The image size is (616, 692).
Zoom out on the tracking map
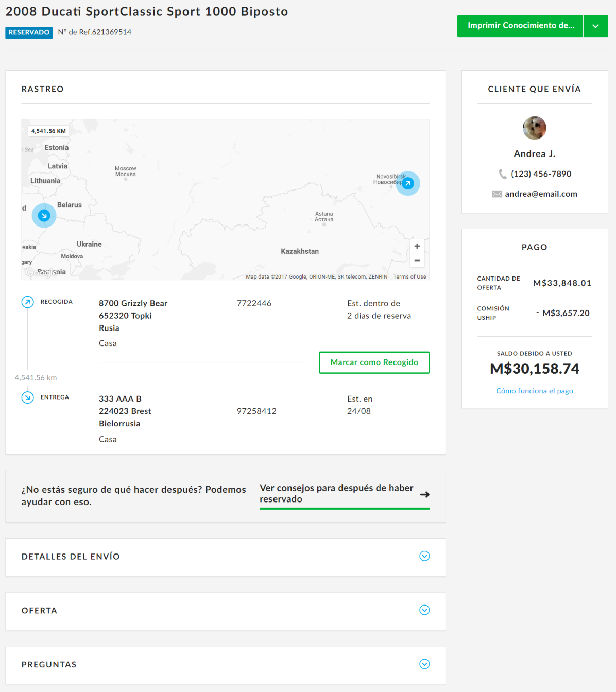click(x=417, y=261)
